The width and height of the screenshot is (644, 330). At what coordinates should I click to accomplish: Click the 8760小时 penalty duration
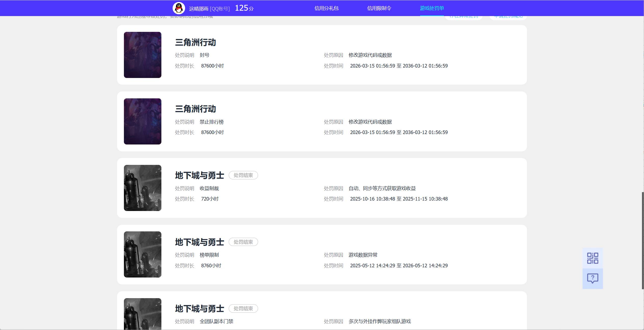pos(211,266)
